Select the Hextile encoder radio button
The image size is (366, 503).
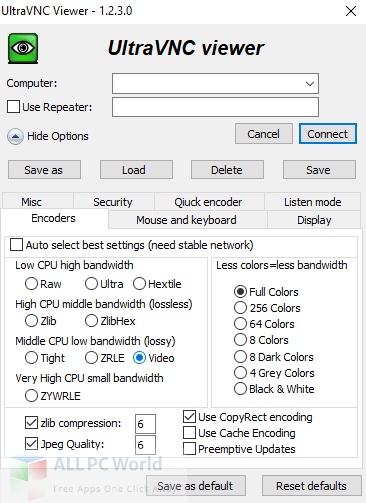point(139,284)
